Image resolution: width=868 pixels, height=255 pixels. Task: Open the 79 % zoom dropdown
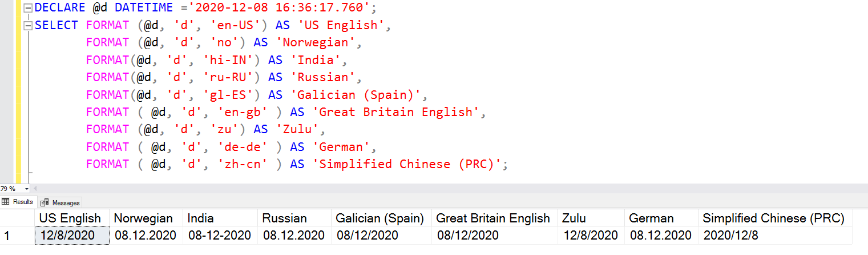click(27, 189)
